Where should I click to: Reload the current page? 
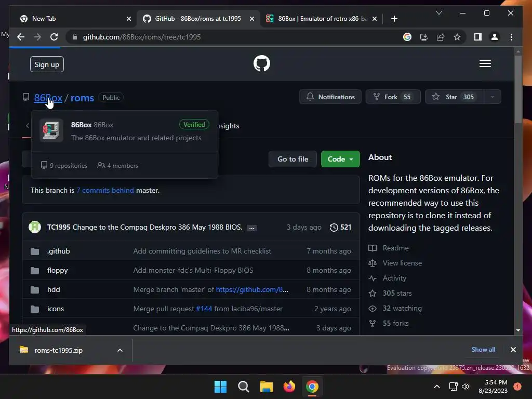click(54, 37)
